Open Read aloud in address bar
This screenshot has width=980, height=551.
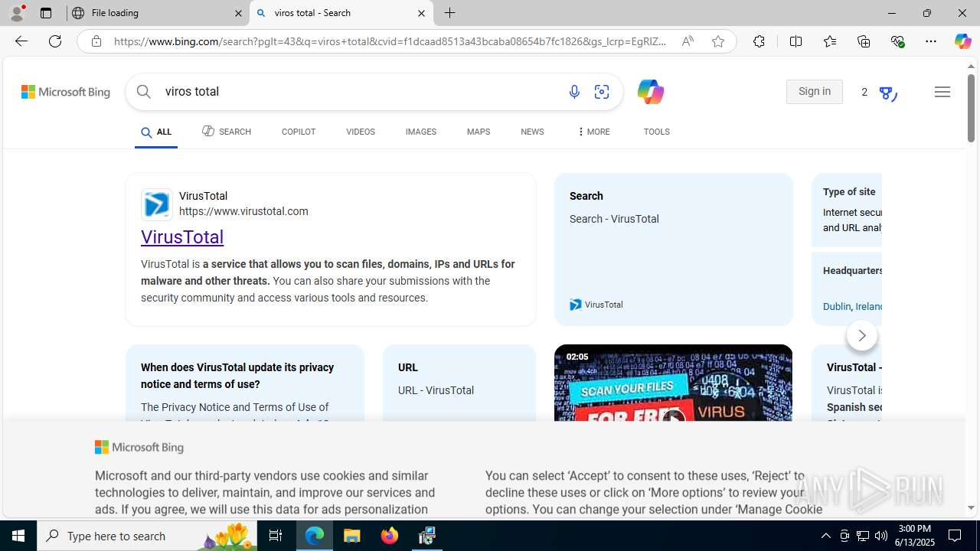click(688, 41)
